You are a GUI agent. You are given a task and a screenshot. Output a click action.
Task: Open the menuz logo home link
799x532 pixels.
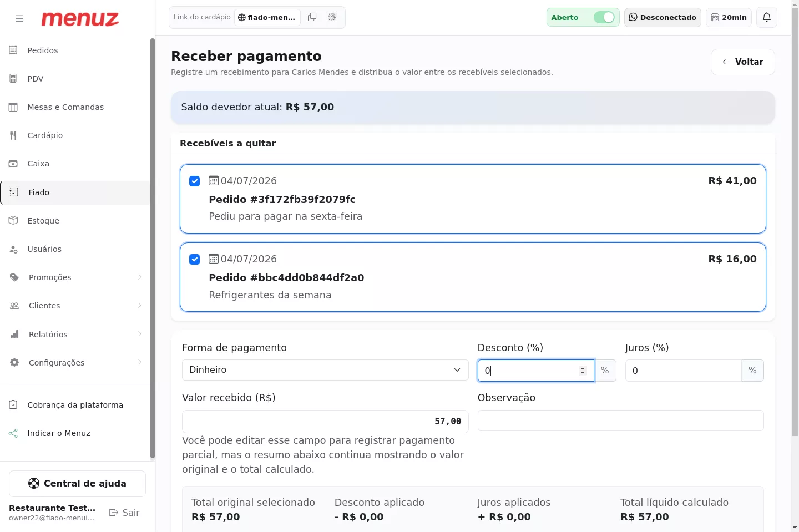(80, 19)
